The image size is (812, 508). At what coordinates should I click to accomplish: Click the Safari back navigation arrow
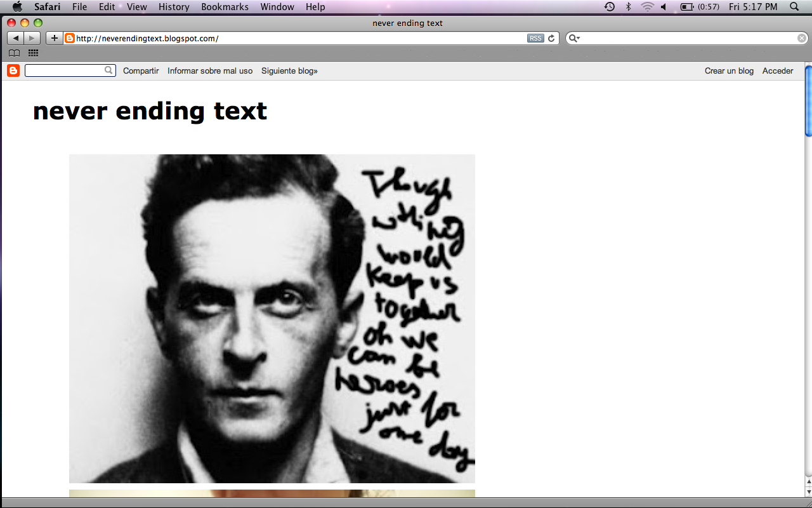[x=15, y=38]
